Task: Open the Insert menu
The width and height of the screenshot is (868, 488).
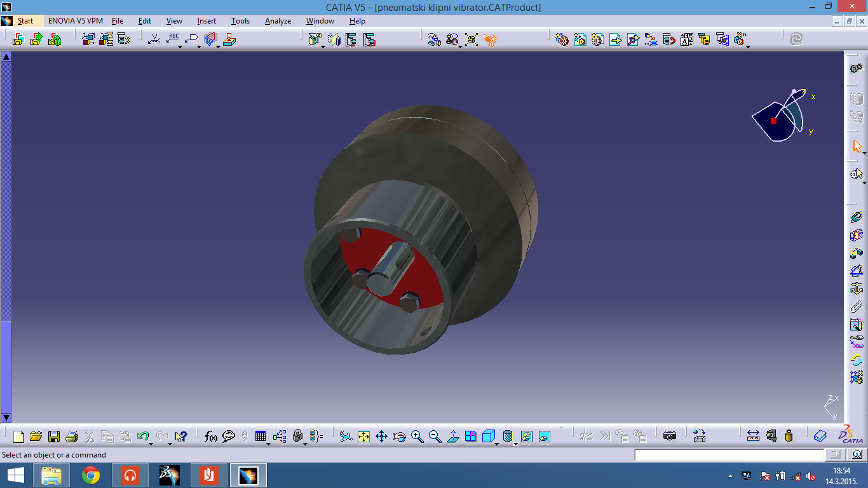Action: (x=207, y=21)
